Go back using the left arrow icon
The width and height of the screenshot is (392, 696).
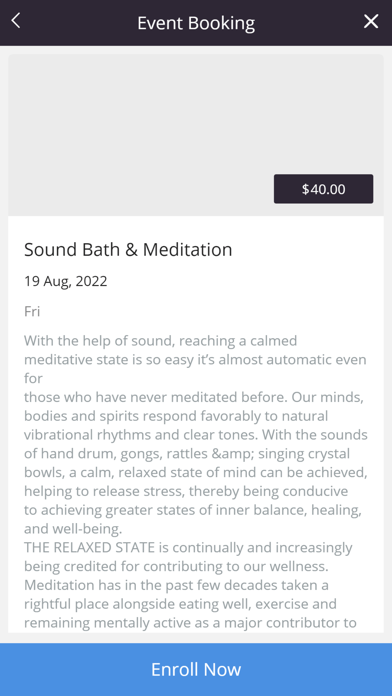click(x=16, y=21)
